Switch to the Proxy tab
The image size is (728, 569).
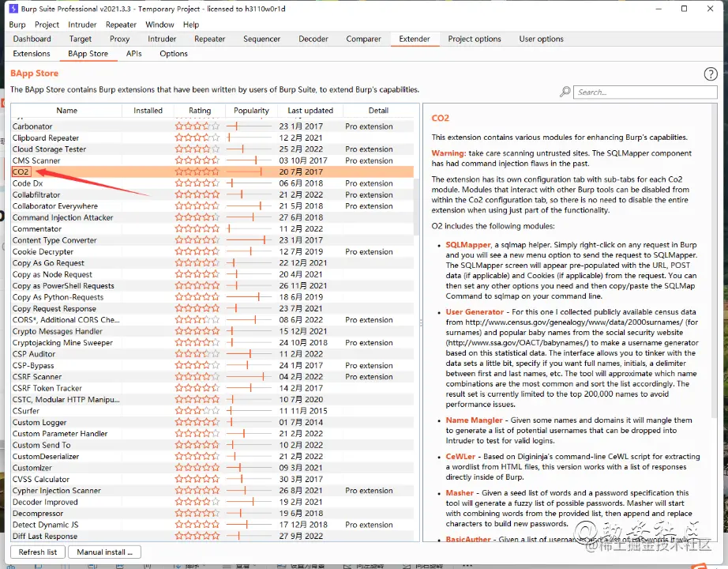[x=120, y=39]
